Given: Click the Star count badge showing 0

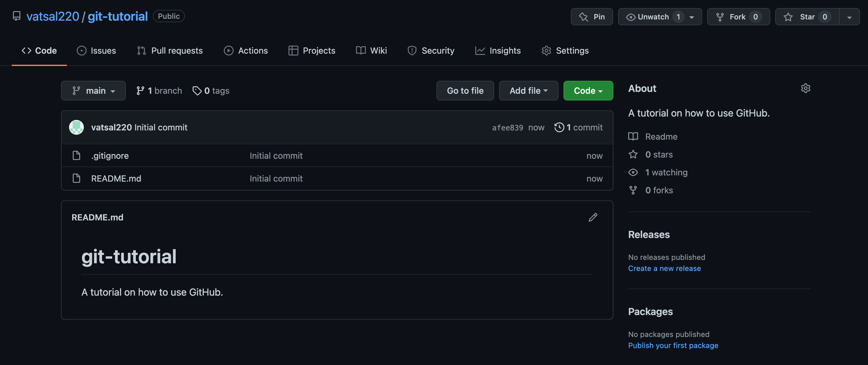Looking at the screenshot, I should pyautogui.click(x=824, y=17).
